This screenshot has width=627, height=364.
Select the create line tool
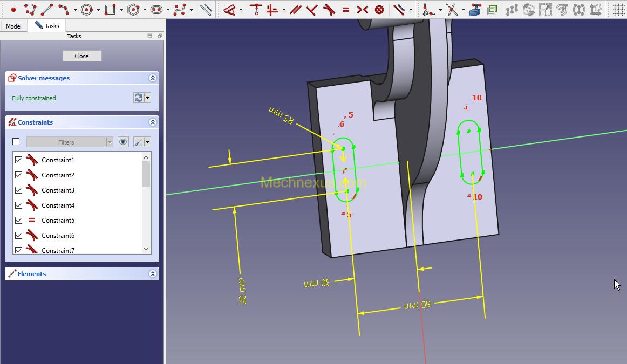coord(47,9)
